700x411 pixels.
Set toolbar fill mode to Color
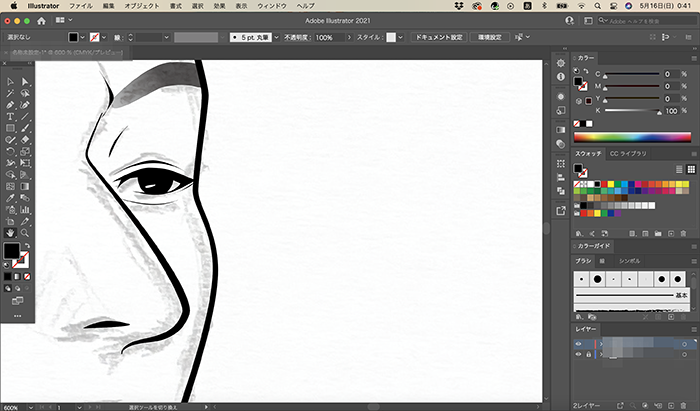8,277
